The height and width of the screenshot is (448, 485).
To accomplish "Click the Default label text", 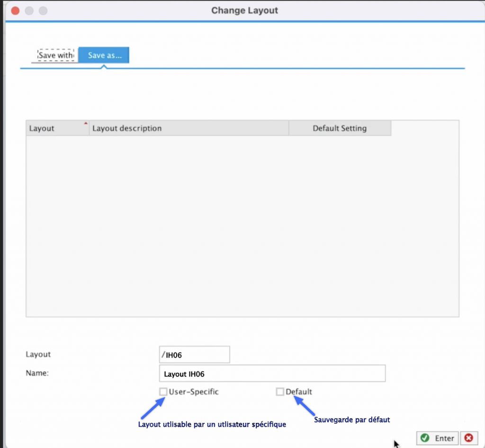I will click(299, 392).
